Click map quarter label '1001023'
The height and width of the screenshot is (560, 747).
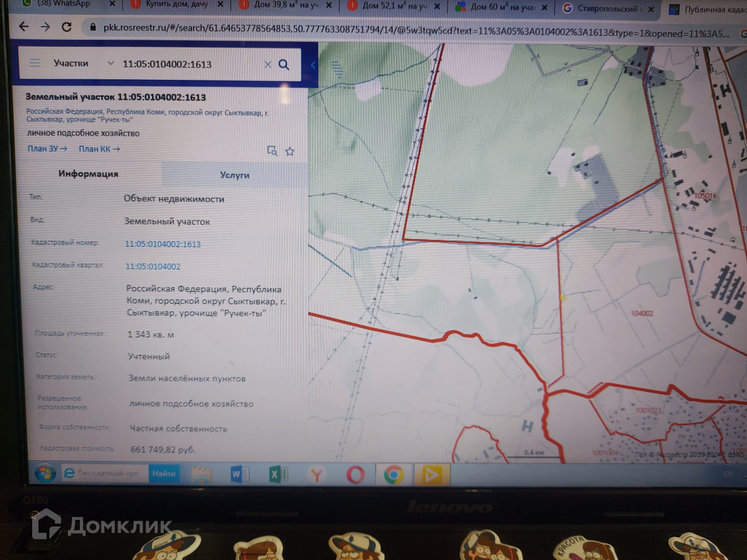pos(648,411)
